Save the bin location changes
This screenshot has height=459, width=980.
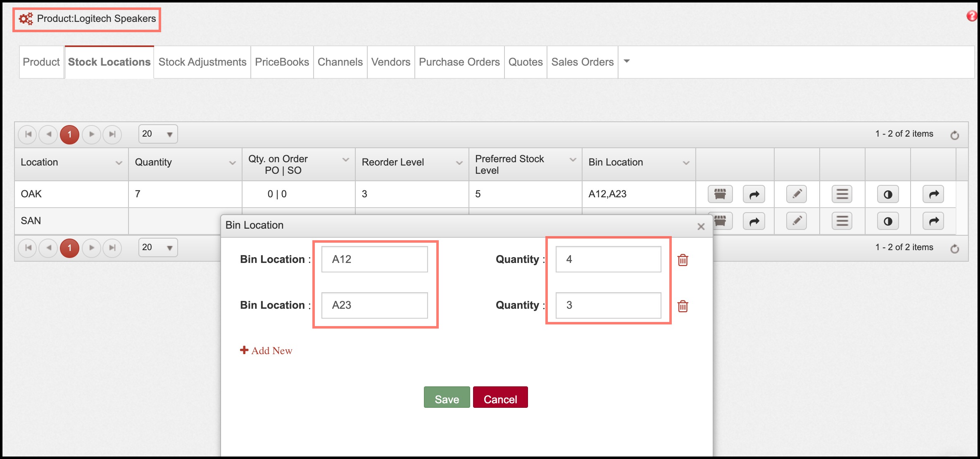[x=447, y=398]
